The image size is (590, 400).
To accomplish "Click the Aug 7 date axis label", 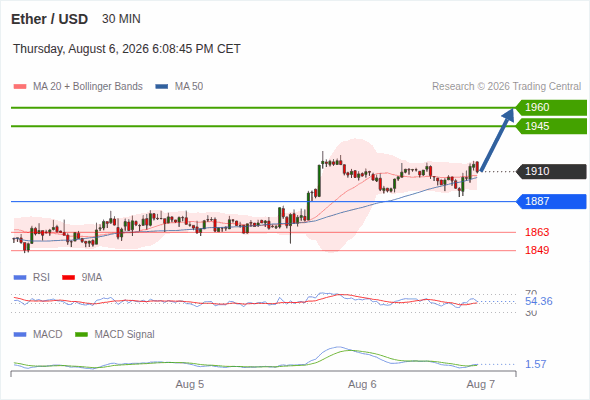I will click(481, 385).
